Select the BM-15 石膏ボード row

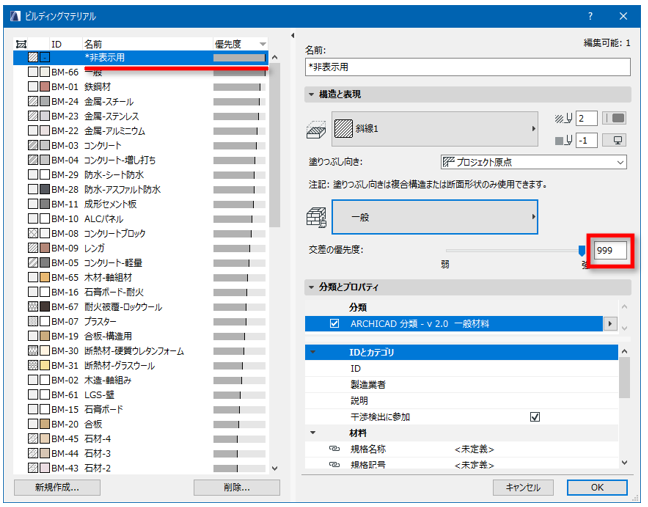[x=141, y=409]
